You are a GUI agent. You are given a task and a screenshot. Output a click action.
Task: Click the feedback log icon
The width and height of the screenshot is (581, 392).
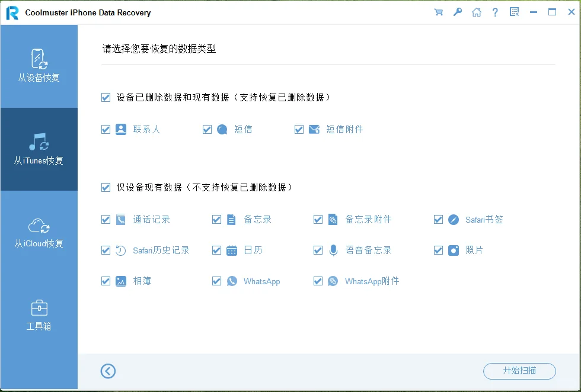point(513,12)
